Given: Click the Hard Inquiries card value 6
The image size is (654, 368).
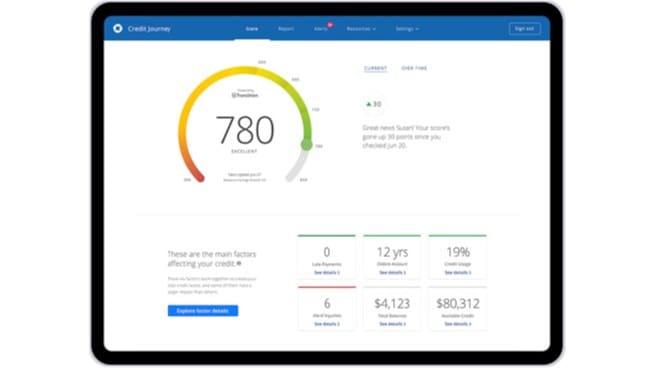Looking at the screenshot, I should (x=327, y=303).
